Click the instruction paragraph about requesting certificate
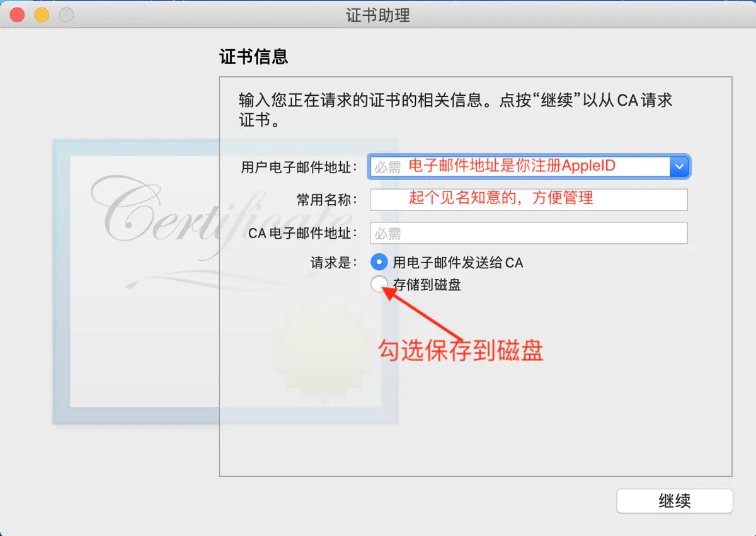This screenshot has width=756, height=536. (455, 110)
